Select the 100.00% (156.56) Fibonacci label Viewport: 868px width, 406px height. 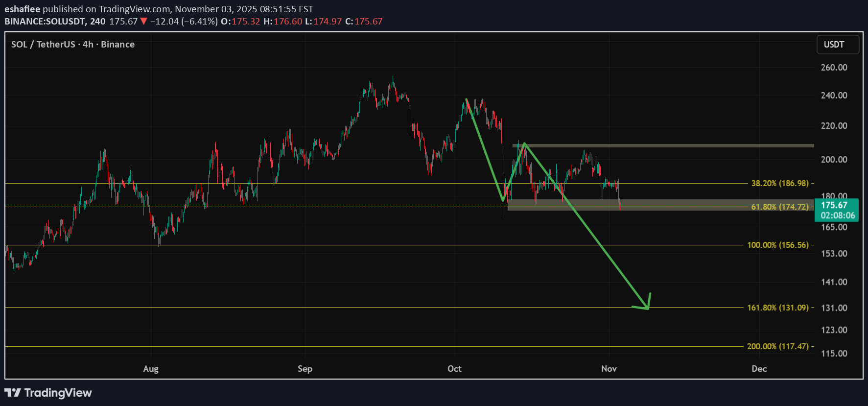tap(777, 245)
